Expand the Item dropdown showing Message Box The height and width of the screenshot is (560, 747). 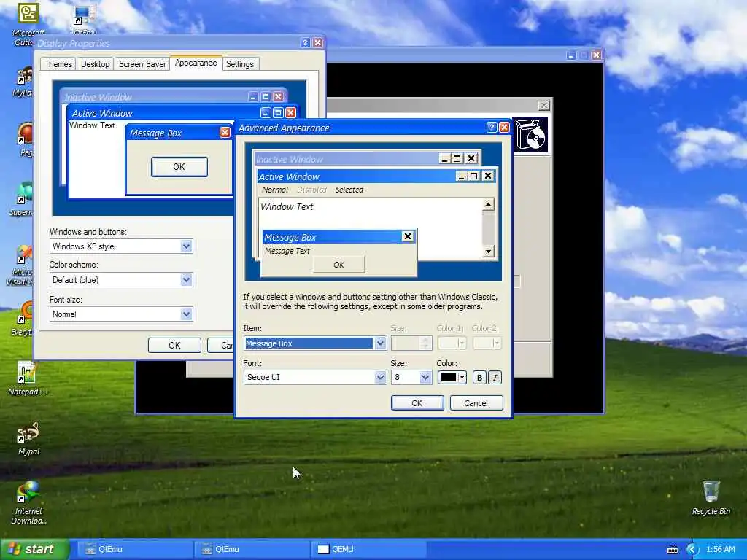(379, 343)
